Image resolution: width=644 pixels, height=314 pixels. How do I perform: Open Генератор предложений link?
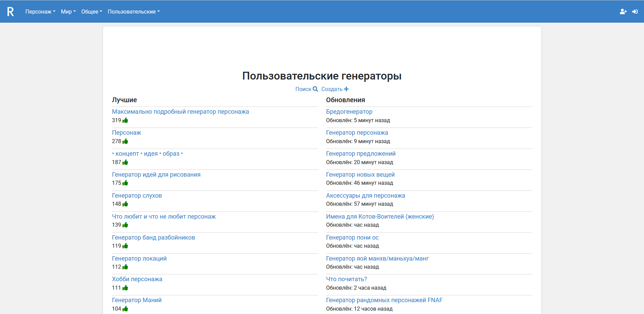point(361,154)
